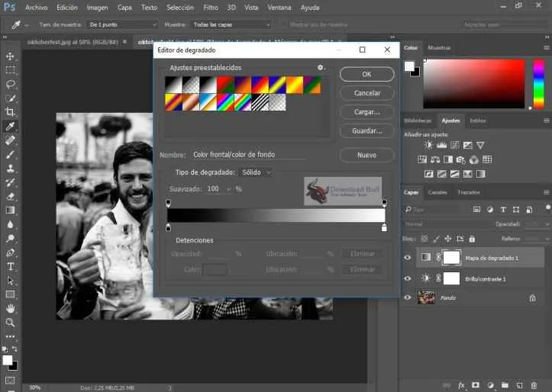The image size is (552, 392).
Task: Click the Cargar... button
Action: (x=366, y=112)
